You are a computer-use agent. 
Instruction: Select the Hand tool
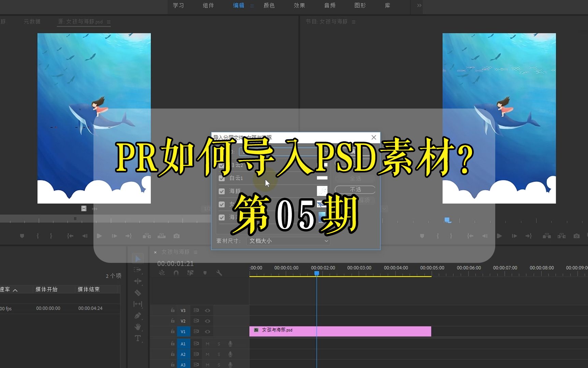[137, 327]
